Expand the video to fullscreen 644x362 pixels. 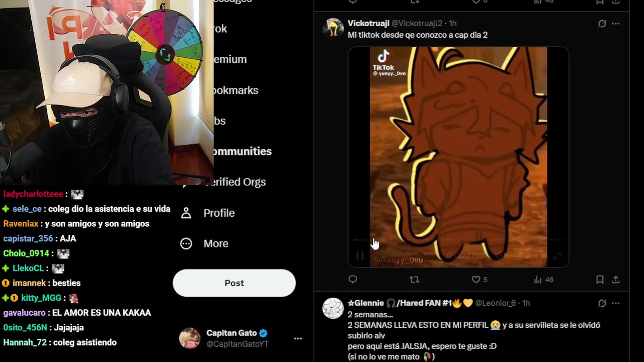coord(557,256)
